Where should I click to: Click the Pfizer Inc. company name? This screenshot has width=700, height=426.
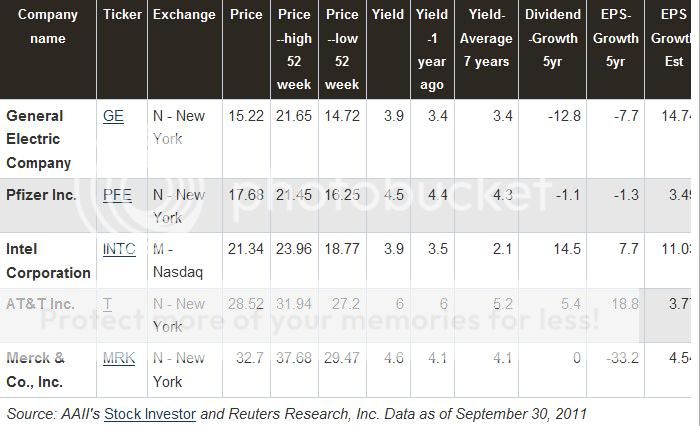(x=41, y=195)
